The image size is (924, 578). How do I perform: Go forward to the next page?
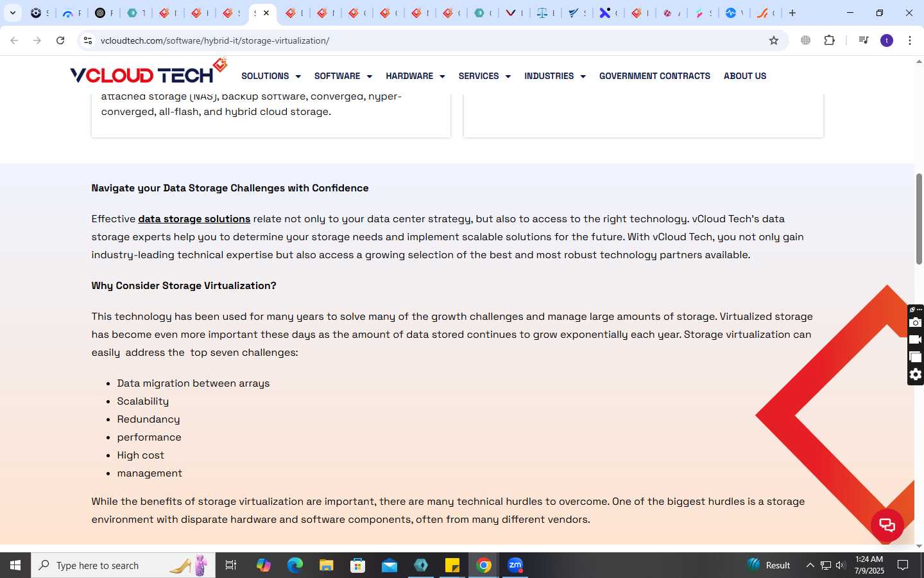[37, 40]
